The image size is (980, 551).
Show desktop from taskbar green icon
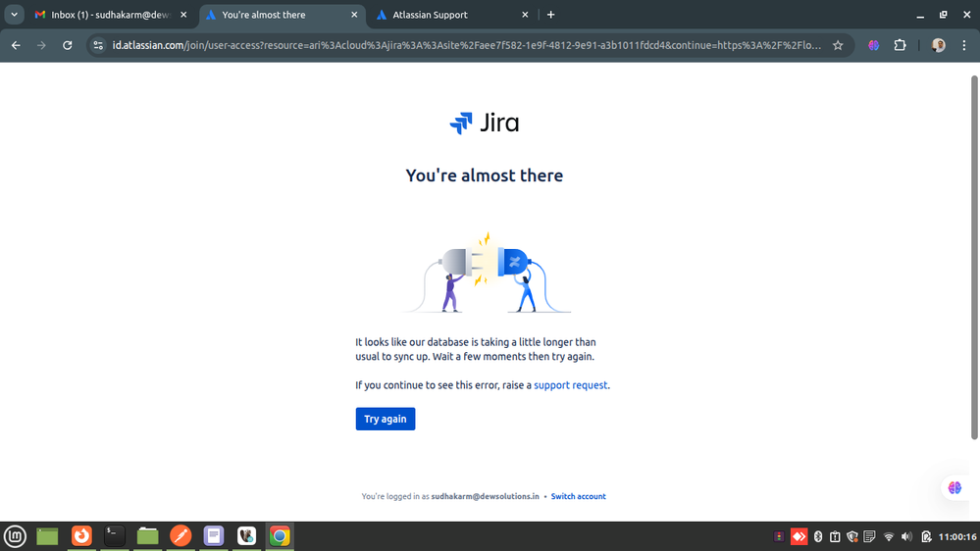[x=47, y=536]
